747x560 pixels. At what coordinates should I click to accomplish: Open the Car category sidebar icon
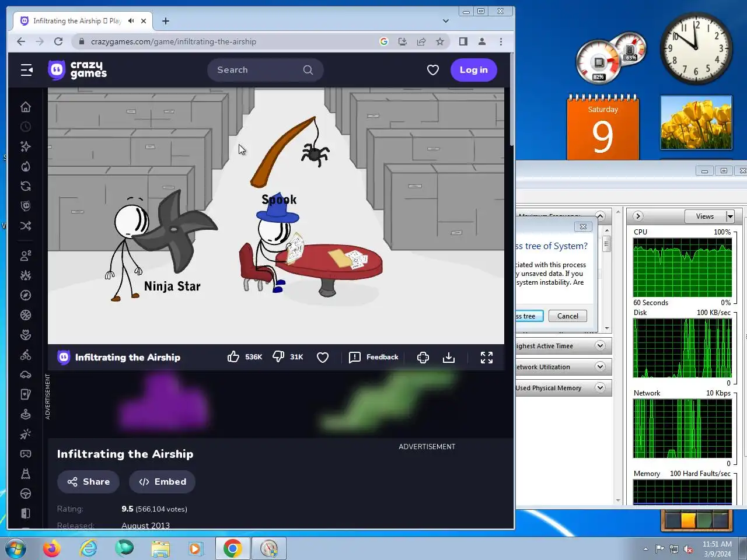click(26, 374)
